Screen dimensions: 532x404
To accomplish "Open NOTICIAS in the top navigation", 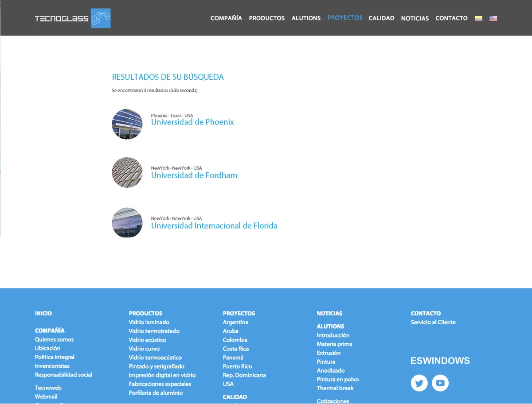I will click(x=415, y=18).
